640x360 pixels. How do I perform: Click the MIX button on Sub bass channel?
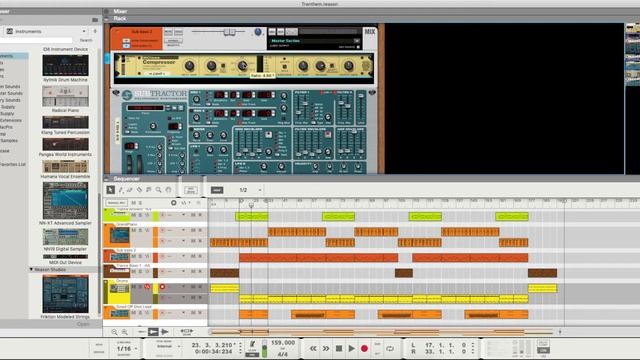tap(370, 31)
